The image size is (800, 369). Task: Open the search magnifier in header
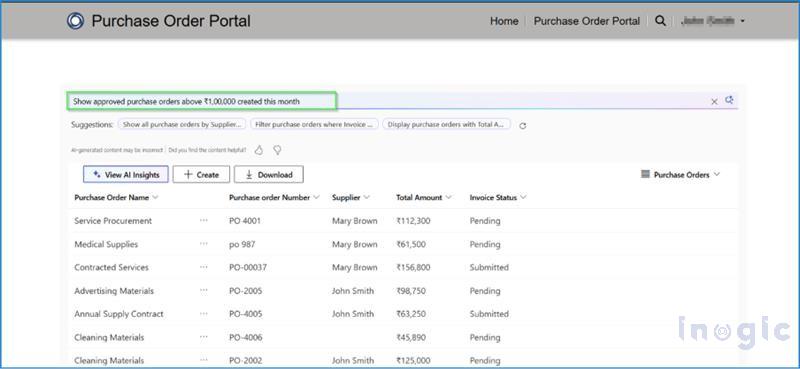coord(660,21)
